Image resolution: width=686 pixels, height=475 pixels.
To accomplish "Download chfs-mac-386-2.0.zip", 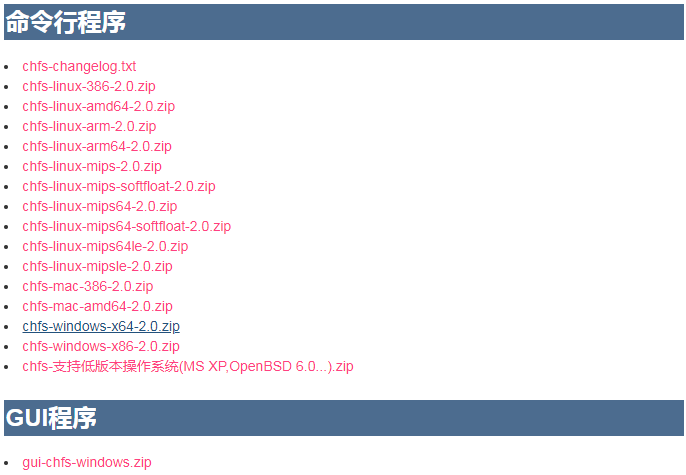I will coord(88,286).
